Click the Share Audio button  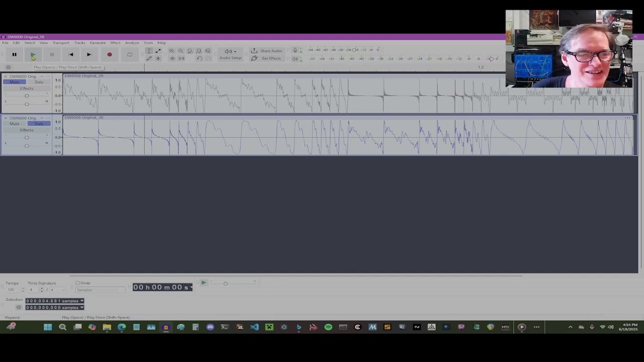(x=267, y=51)
